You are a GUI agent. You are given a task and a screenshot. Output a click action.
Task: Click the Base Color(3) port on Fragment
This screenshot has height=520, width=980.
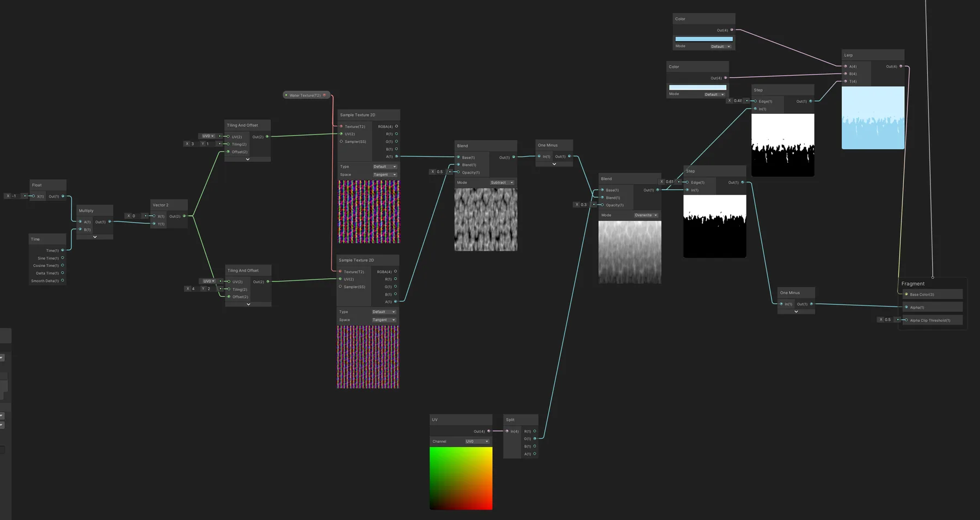(x=906, y=295)
